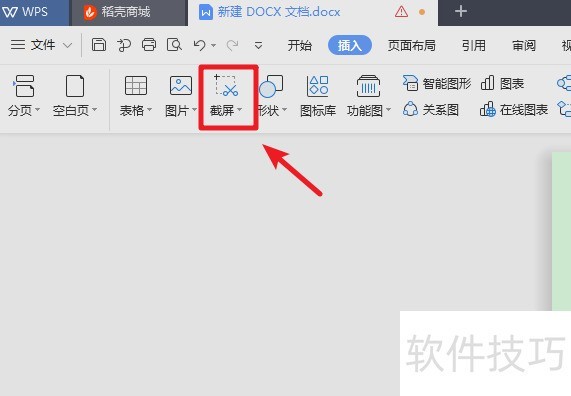Expand the 功能图 dropdown arrow
Viewport: 571px width, 396px height.
pyautogui.click(x=388, y=109)
